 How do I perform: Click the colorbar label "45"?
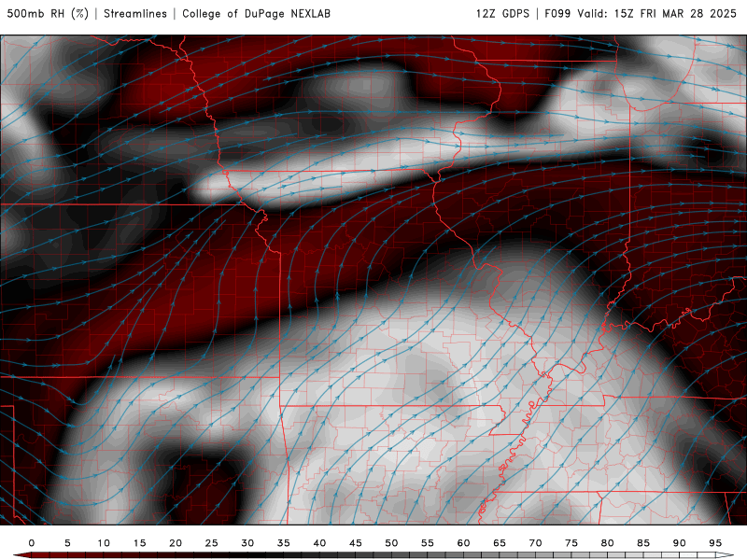pos(356,543)
